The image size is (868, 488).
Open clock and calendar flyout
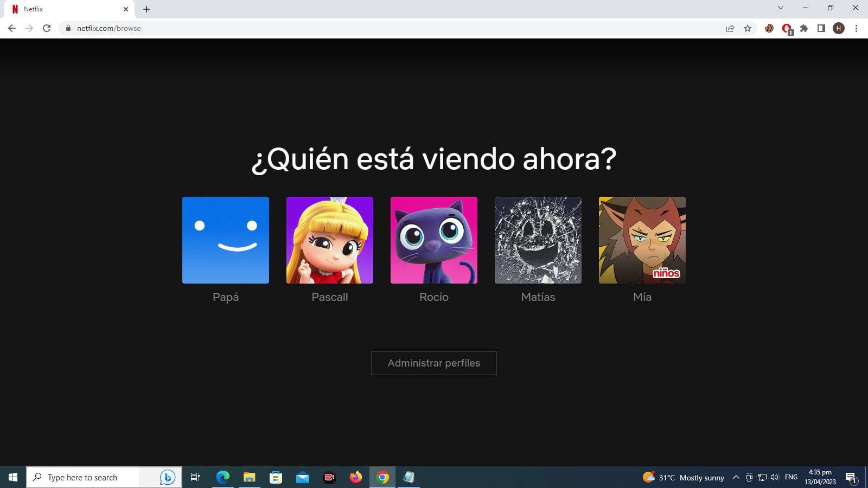[820, 477]
